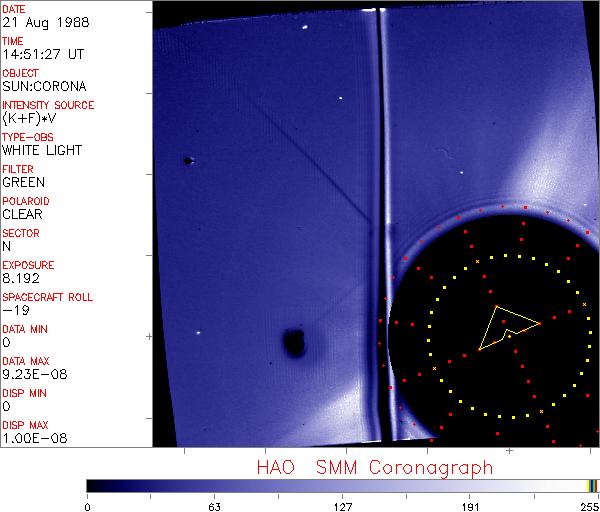The height and width of the screenshot is (512, 600).
Task: Click the GREEN filter value
Action: 23,183
